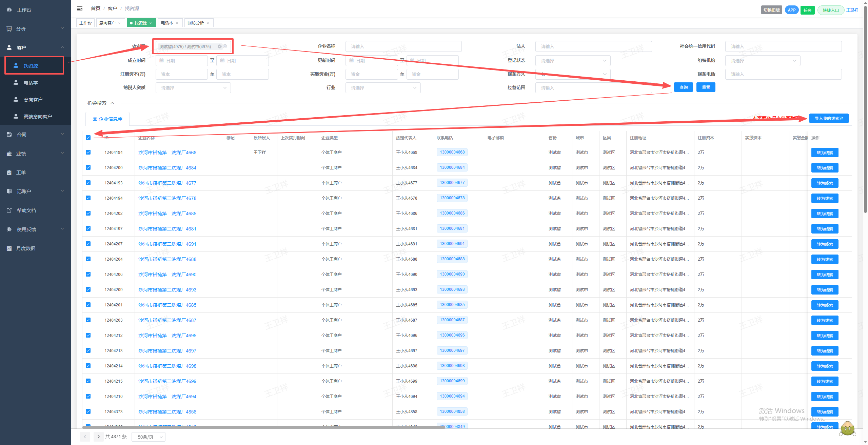The height and width of the screenshot is (445, 868).
Task: Click the 导入我的线索池 button
Action: click(x=829, y=118)
